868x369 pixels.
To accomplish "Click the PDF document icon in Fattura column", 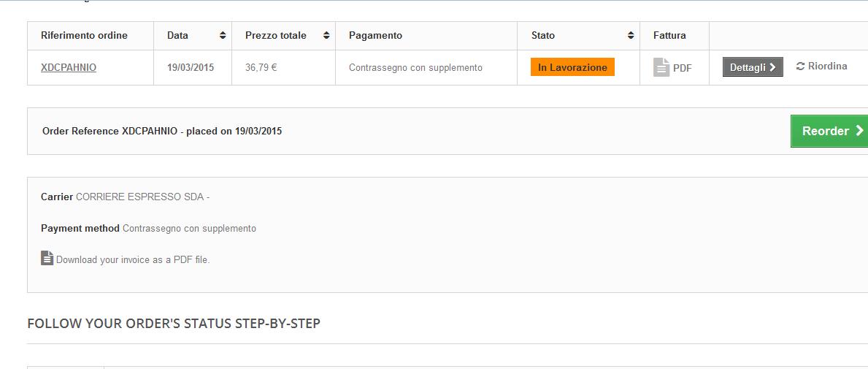I will 661,67.
